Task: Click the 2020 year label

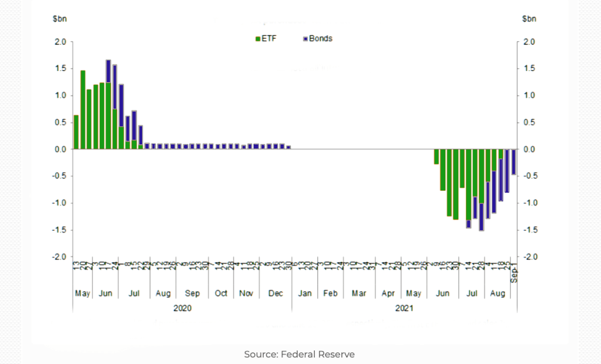Action: click(182, 307)
